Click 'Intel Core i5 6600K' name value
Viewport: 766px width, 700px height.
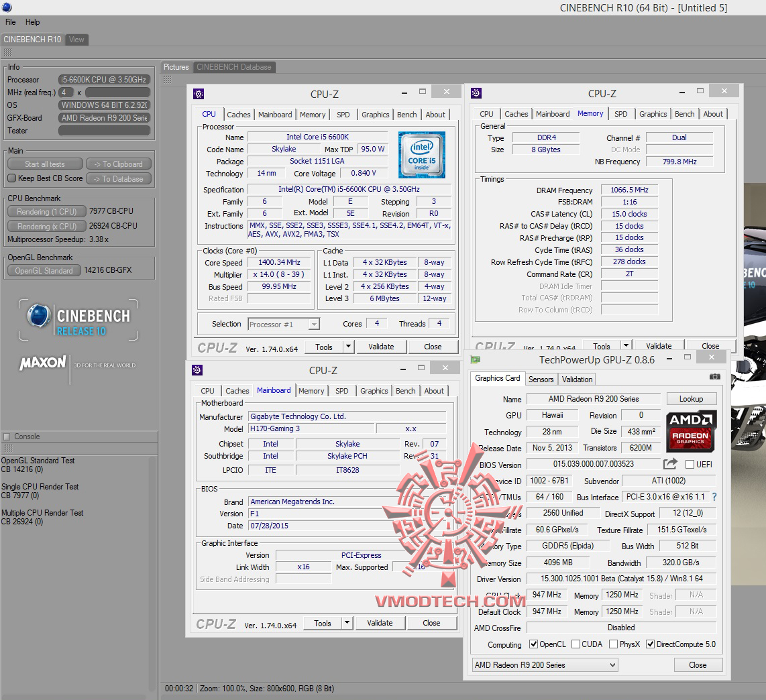pos(317,137)
